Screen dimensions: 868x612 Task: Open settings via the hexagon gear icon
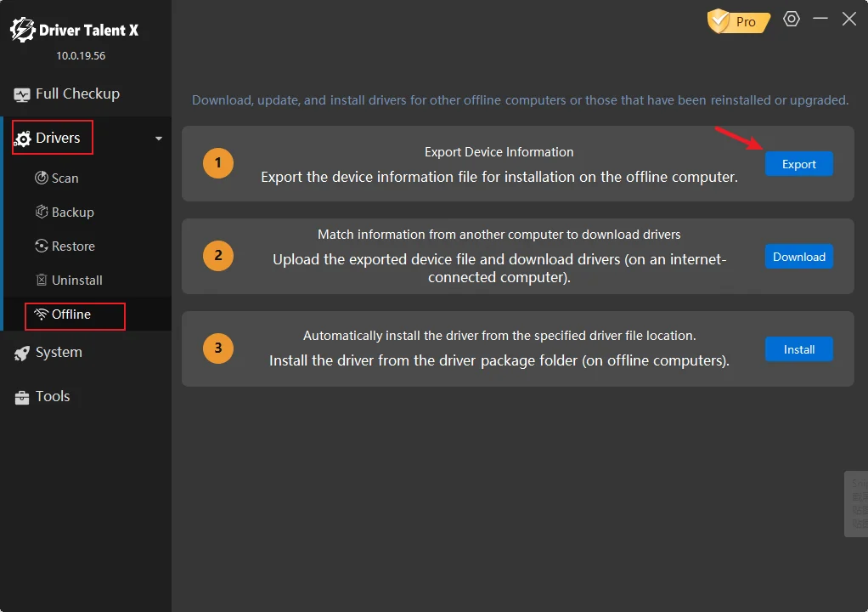tap(792, 19)
